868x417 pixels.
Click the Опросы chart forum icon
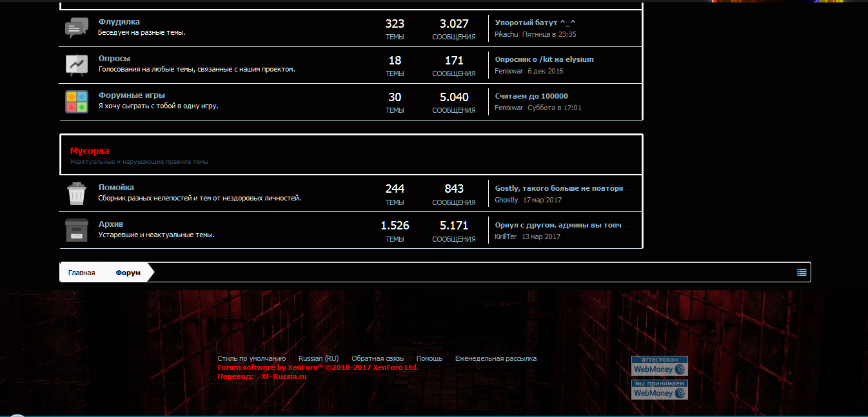pyautogui.click(x=77, y=65)
